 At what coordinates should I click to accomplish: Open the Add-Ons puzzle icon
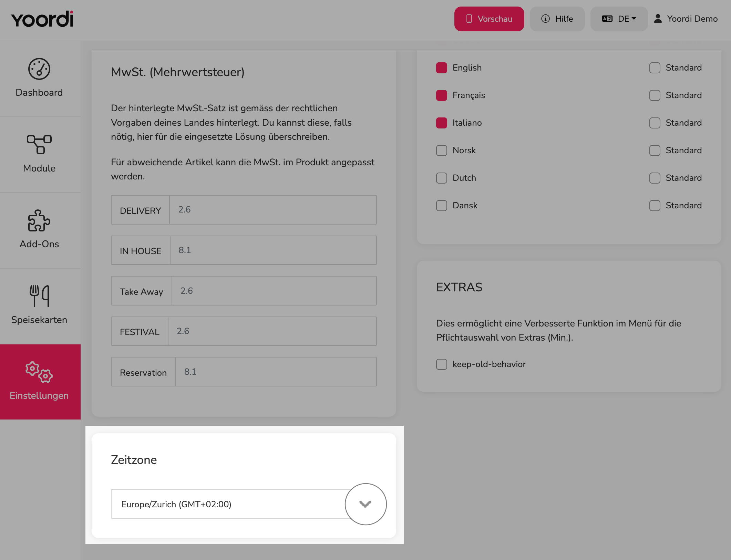tap(39, 220)
